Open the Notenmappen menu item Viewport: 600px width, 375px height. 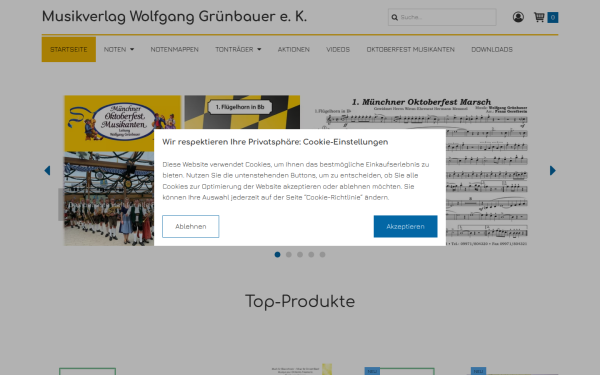point(174,49)
